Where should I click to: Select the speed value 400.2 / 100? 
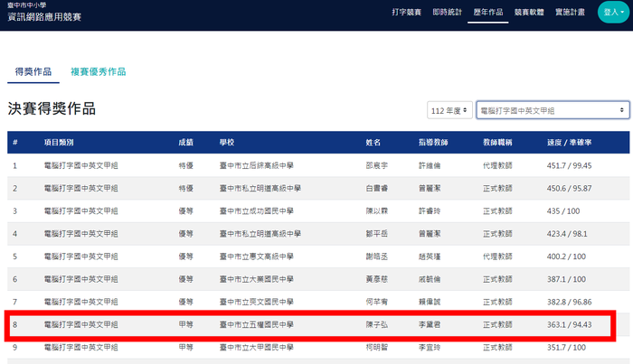click(566, 257)
